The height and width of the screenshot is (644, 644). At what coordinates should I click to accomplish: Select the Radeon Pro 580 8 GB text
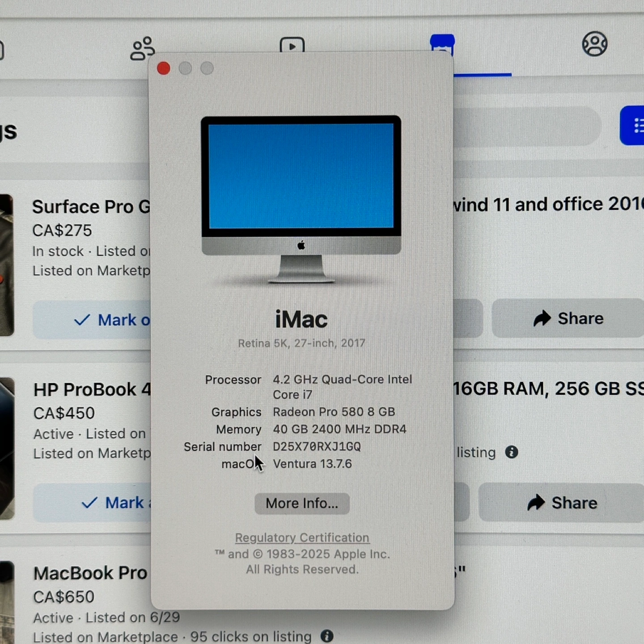coord(334,411)
